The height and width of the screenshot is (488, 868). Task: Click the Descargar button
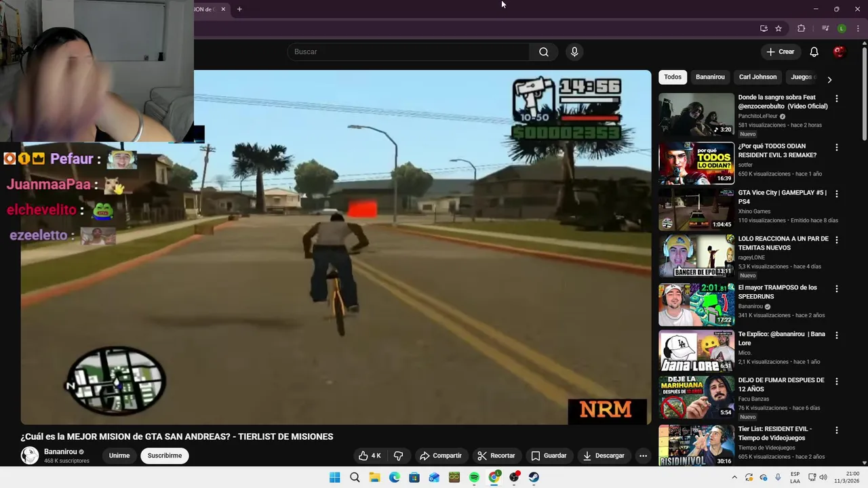pyautogui.click(x=604, y=455)
